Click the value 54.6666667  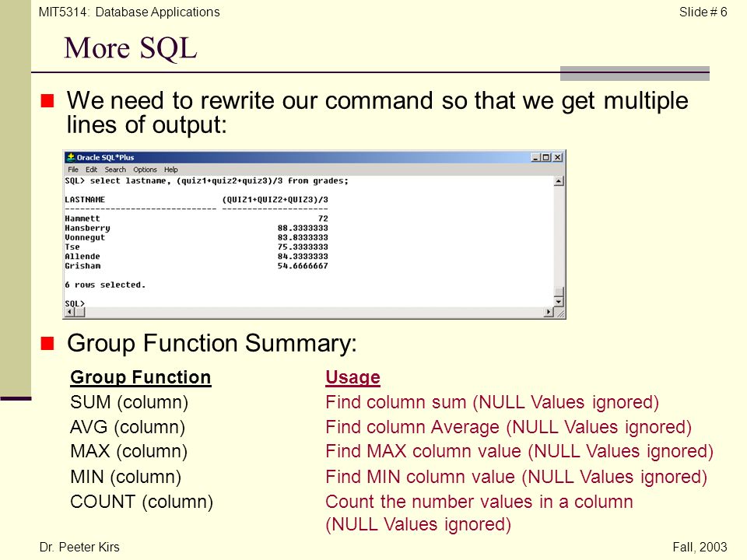[303, 266]
